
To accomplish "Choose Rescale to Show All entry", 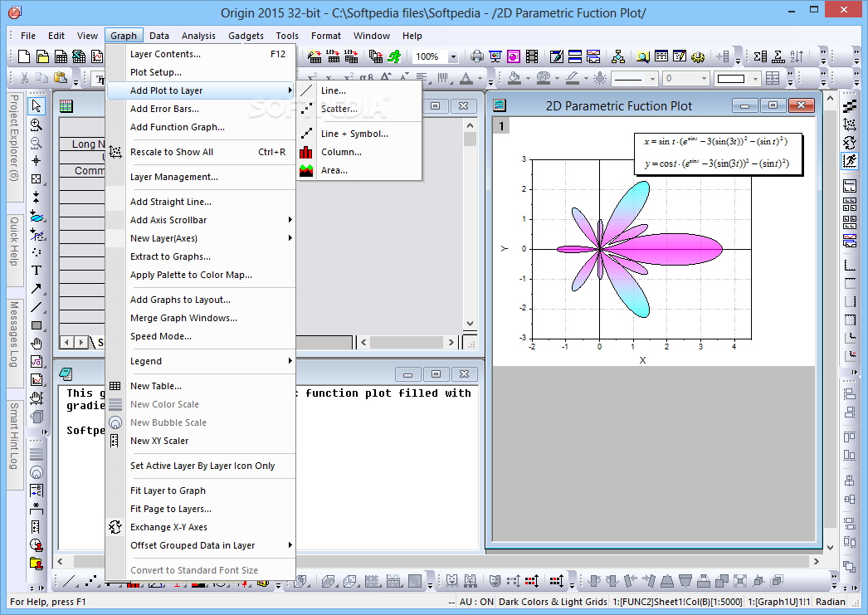I will tap(200, 152).
